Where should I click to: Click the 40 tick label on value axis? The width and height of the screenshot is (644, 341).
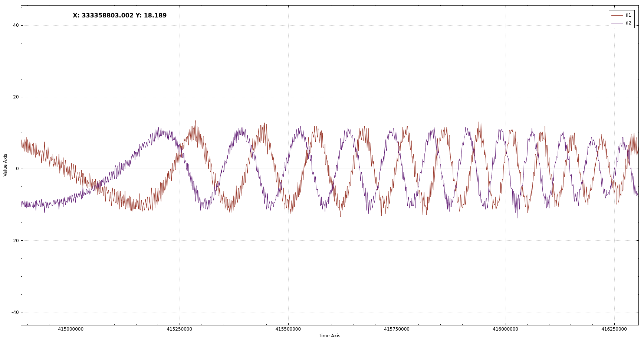16,25
